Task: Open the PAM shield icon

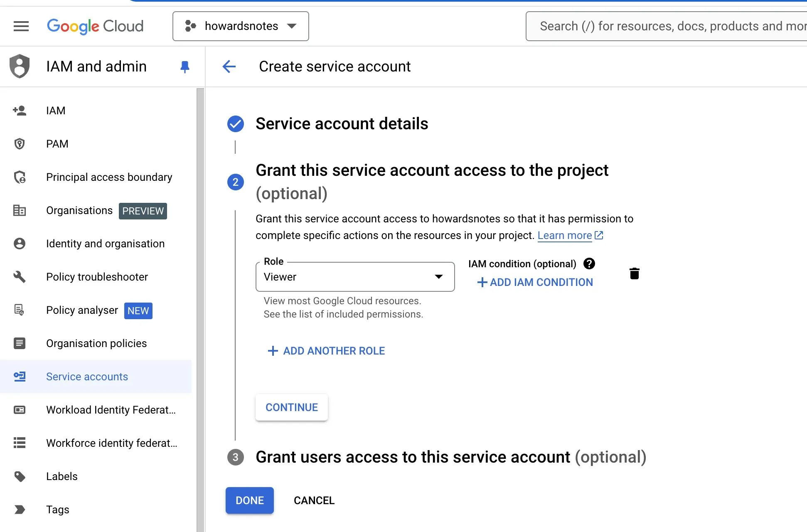Action: tap(20, 144)
